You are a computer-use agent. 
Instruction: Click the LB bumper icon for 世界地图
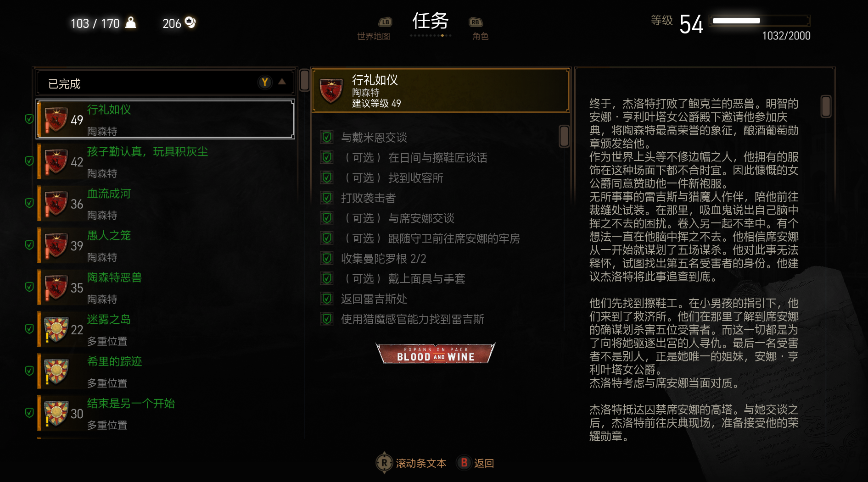tap(385, 22)
